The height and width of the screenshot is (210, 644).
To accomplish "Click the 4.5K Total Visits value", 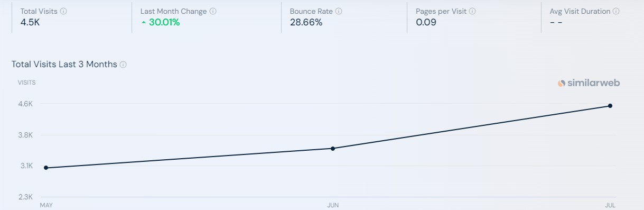I will click(30, 23).
